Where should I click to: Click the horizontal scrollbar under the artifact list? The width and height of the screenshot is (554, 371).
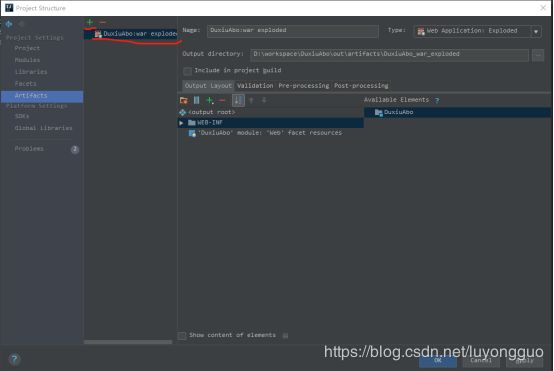[128, 342]
